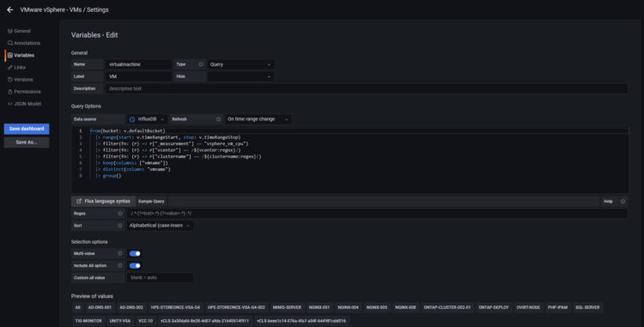The height and width of the screenshot is (327, 644).
Task: Click the info icon beside Help
Action: [623, 202]
